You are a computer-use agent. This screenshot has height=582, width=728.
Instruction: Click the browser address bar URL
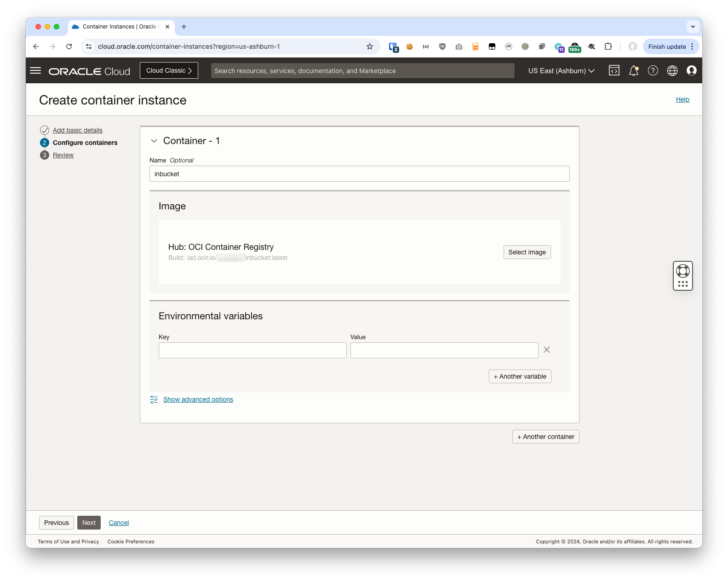(189, 46)
